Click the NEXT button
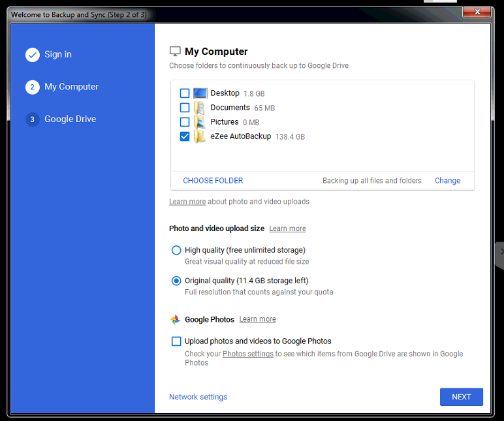The width and height of the screenshot is (504, 421). pyautogui.click(x=462, y=397)
